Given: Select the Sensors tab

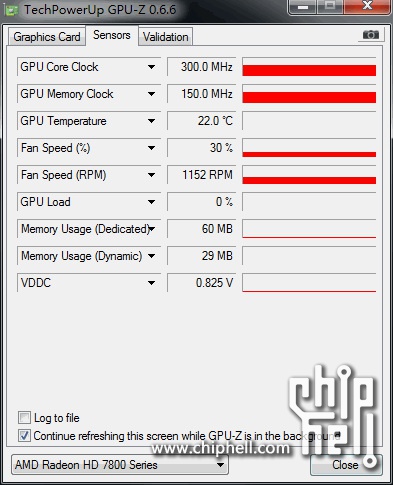Looking at the screenshot, I should tap(112, 35).
